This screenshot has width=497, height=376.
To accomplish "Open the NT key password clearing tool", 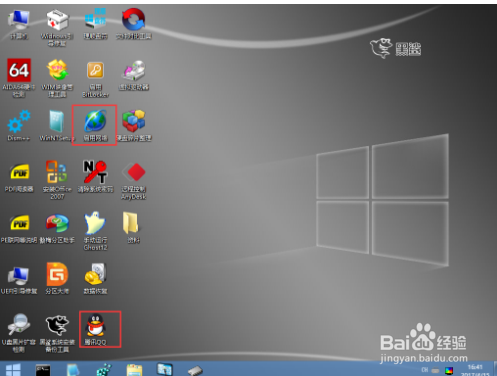I will 95,177.
